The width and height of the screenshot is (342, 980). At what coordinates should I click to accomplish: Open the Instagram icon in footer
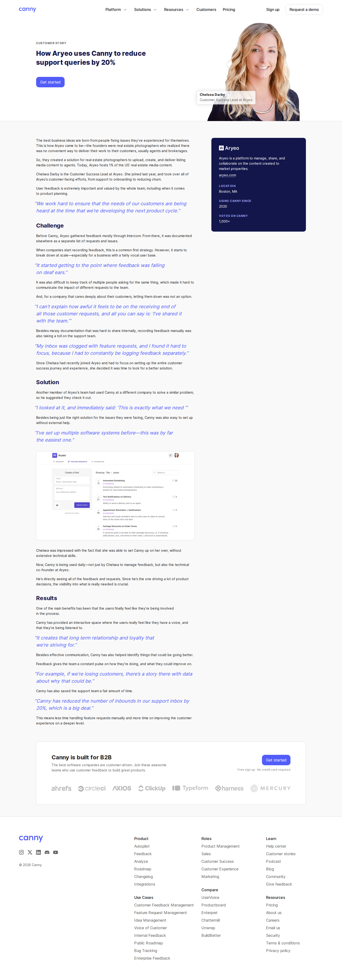click(21, 852)
